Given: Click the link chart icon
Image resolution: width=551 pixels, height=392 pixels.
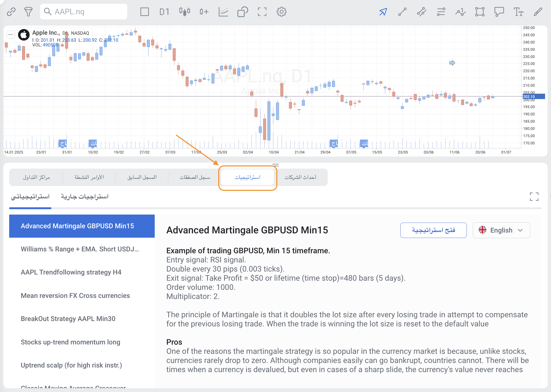Looking at the screenshot, I should click(11, 12).
